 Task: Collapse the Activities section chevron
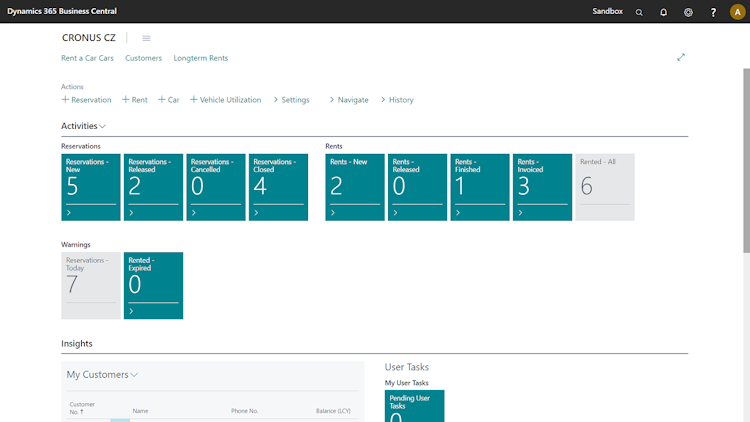(x=102, y=126)
